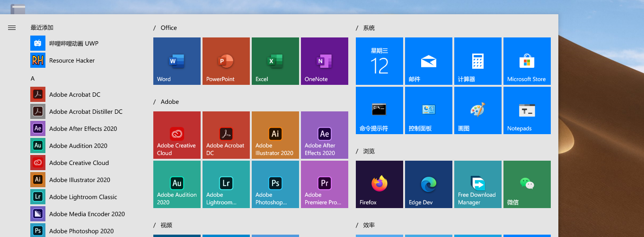Open the 控制面板 control panel tile

click(429, 110)
